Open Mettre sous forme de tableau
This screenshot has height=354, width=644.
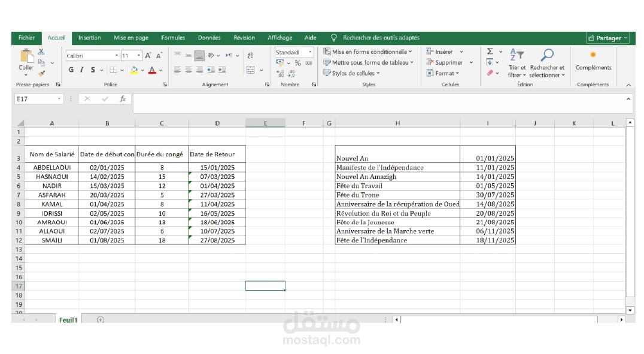368,62
